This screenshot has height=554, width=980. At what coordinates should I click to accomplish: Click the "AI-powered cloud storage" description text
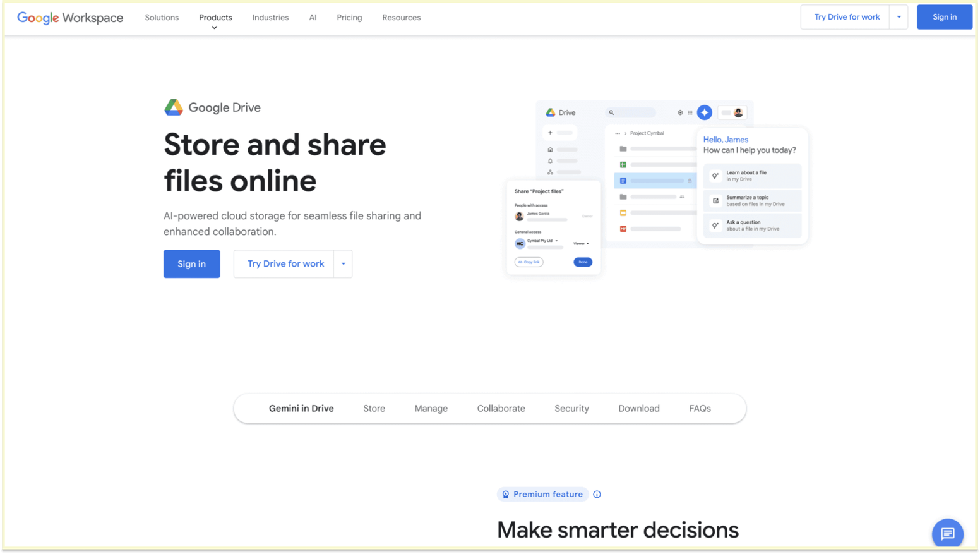[292, 224]
